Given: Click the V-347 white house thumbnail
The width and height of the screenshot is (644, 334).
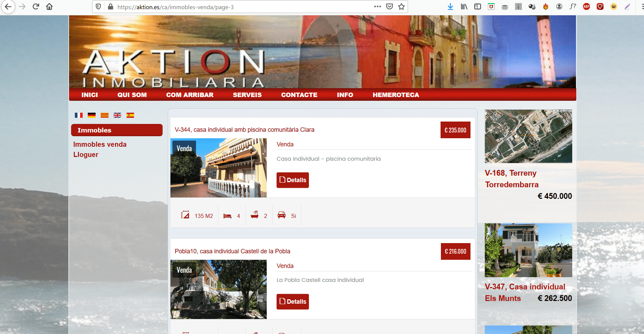Looking at the screenshot, I should click(x=528, y=250).
